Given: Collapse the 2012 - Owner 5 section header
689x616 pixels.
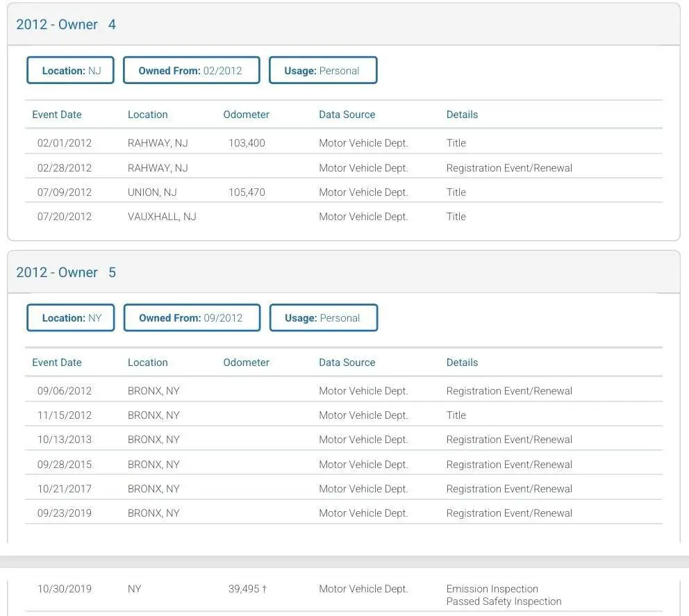Looking at the screenshot, I should (66, 273).
